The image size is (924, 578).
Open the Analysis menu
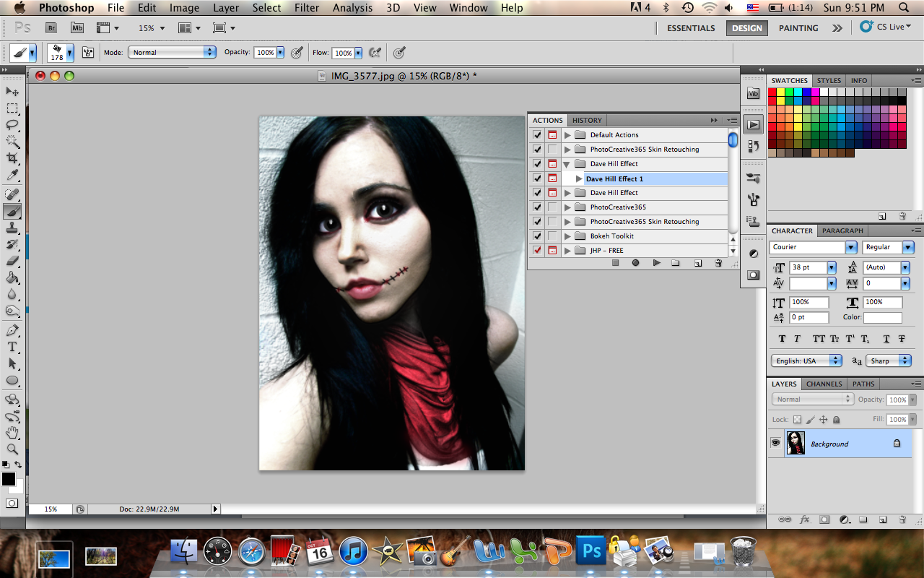pos(353,8)
